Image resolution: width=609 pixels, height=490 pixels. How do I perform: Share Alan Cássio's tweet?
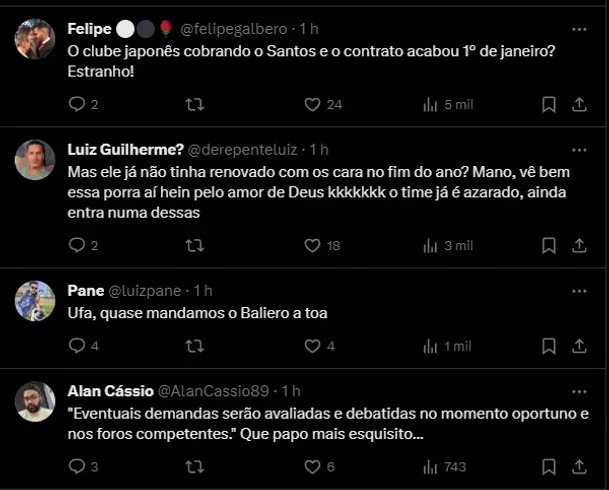579,466
